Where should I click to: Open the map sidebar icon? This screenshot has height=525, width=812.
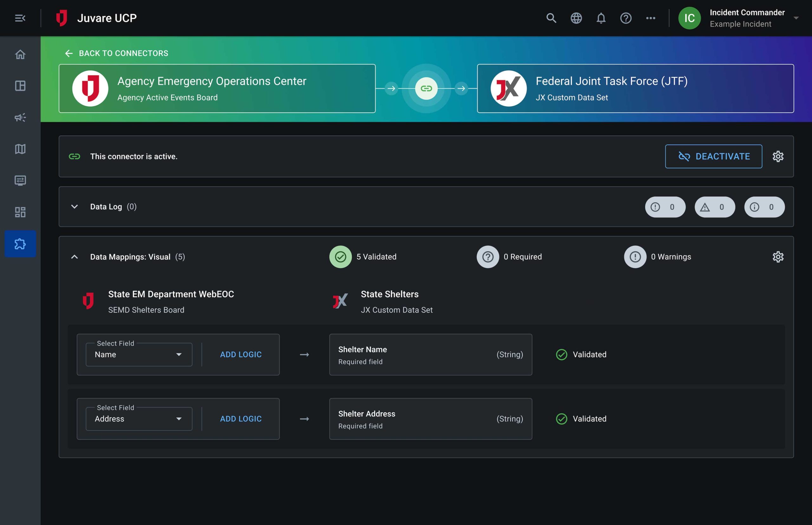(20, 149)
